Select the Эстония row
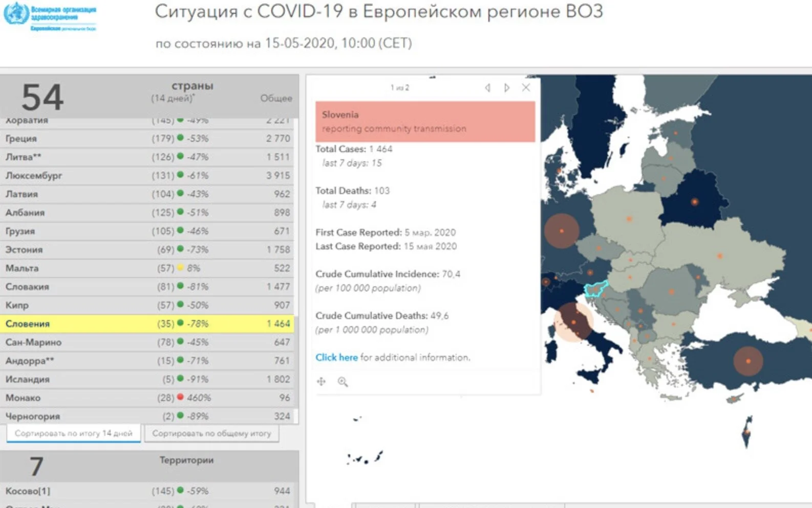 pyautogui.click(x=147, y=249)
